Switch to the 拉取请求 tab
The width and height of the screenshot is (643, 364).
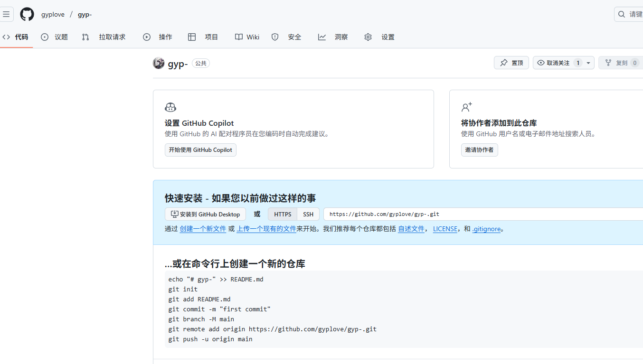[104, 37]
